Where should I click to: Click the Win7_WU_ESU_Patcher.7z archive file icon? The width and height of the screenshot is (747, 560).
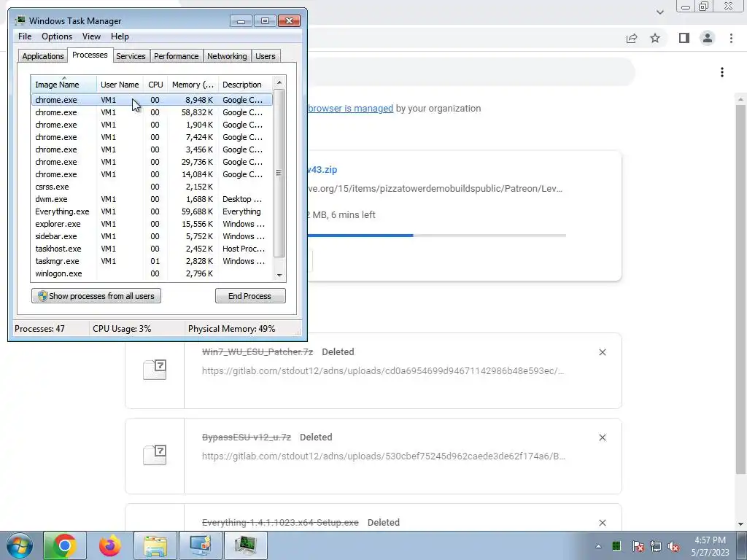point(155,370)
